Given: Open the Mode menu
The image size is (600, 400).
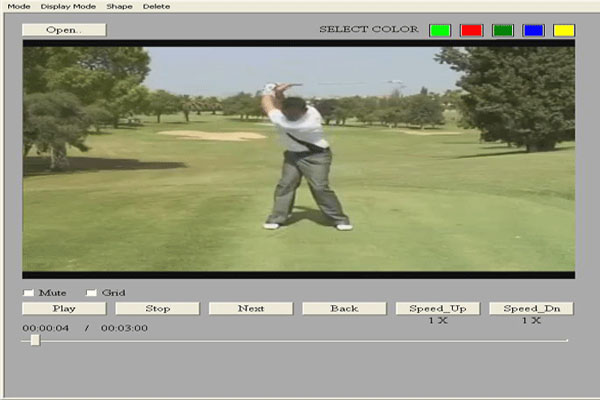Looking at the screenshot, I should pyautogui.click(x=19, y=7).
